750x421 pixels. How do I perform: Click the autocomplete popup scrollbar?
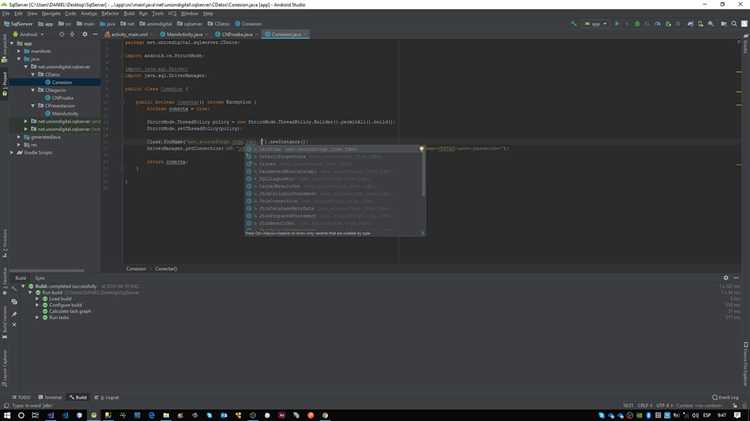[x=422, y=170]
